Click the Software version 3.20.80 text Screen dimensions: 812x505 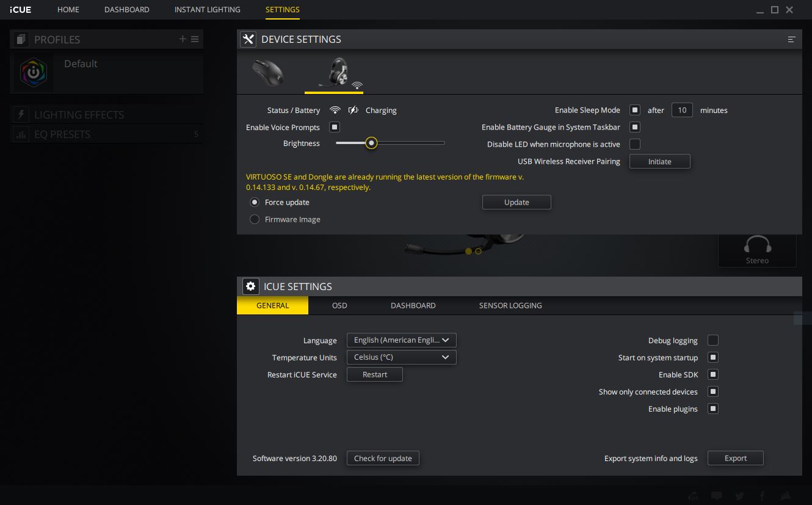point(295,458)
